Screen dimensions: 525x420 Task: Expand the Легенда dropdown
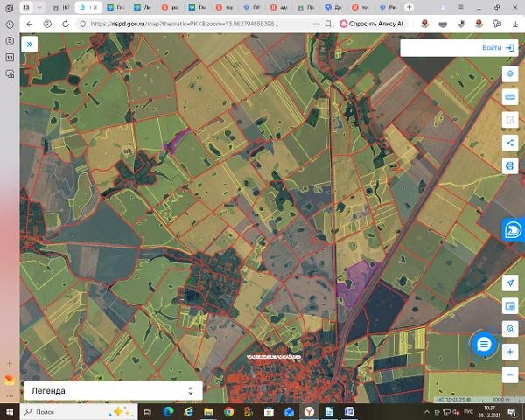(190, 391)
